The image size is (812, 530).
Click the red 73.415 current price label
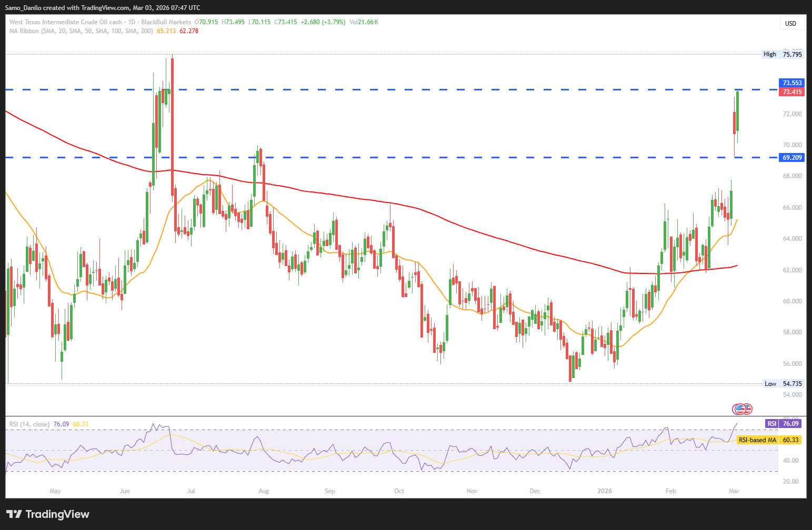pyautogui.click(x=791, y=92)
